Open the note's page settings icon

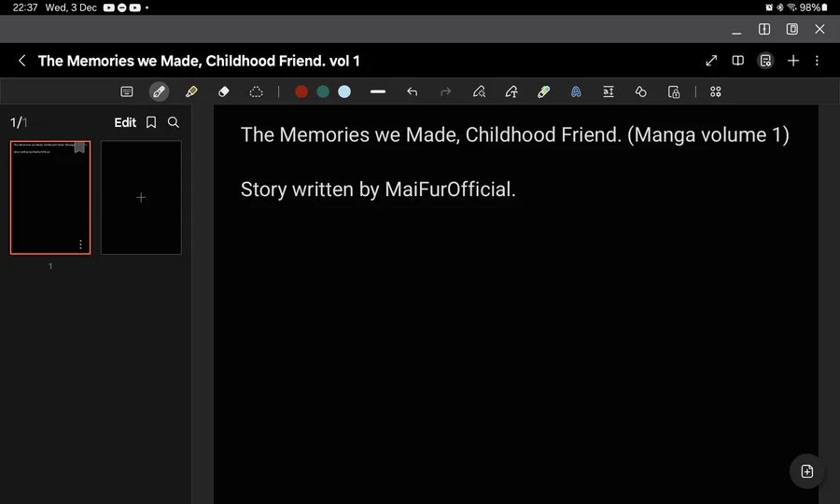765,61
